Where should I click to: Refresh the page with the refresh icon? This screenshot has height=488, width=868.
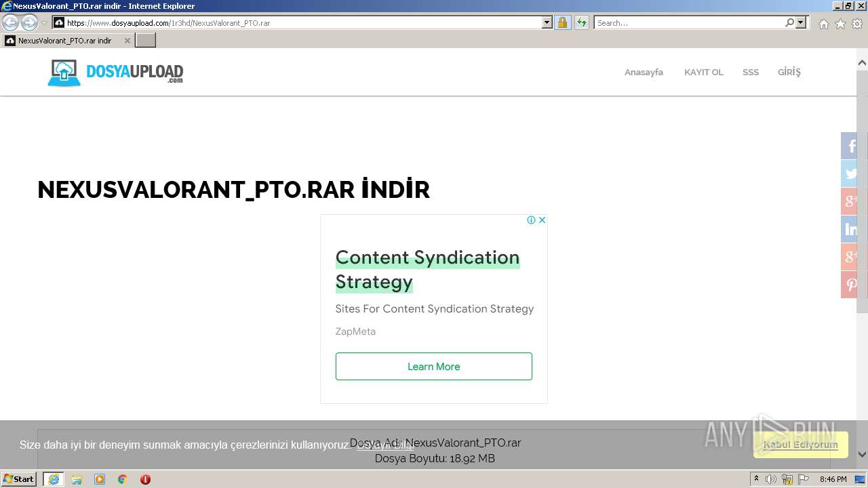coord(582,23)
